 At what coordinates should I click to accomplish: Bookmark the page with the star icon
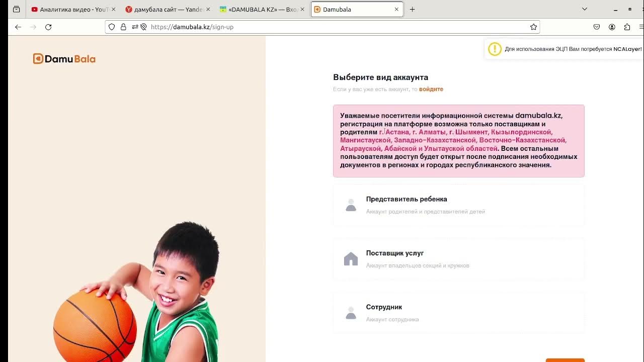(533, 27)
